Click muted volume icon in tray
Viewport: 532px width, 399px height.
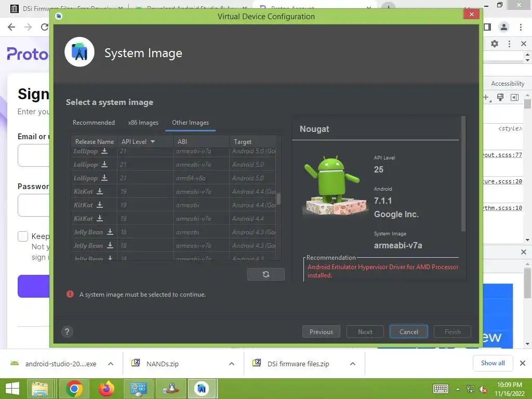tap(483, 389)
